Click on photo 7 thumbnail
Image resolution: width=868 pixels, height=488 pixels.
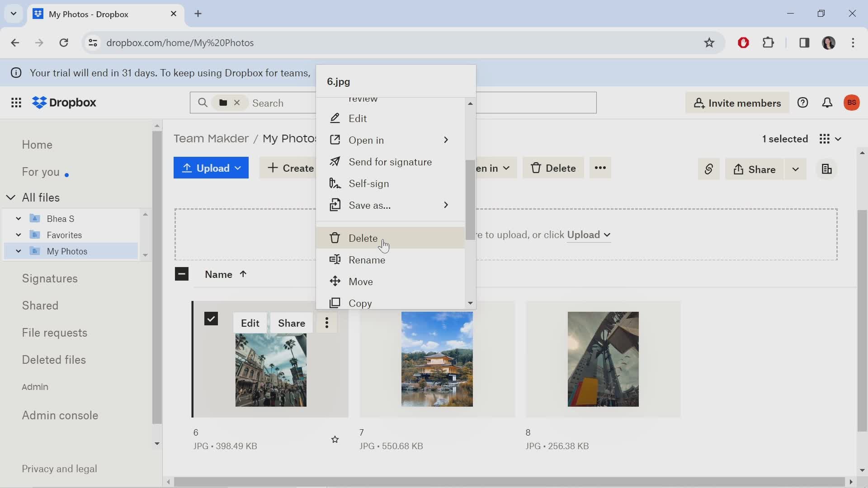tap(437, 359)
